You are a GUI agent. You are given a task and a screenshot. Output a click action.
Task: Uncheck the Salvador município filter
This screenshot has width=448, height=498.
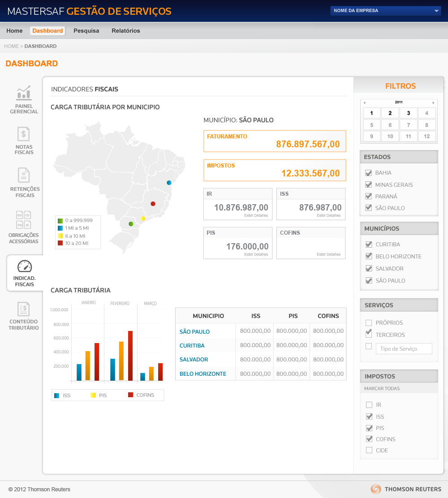[369, 268]
